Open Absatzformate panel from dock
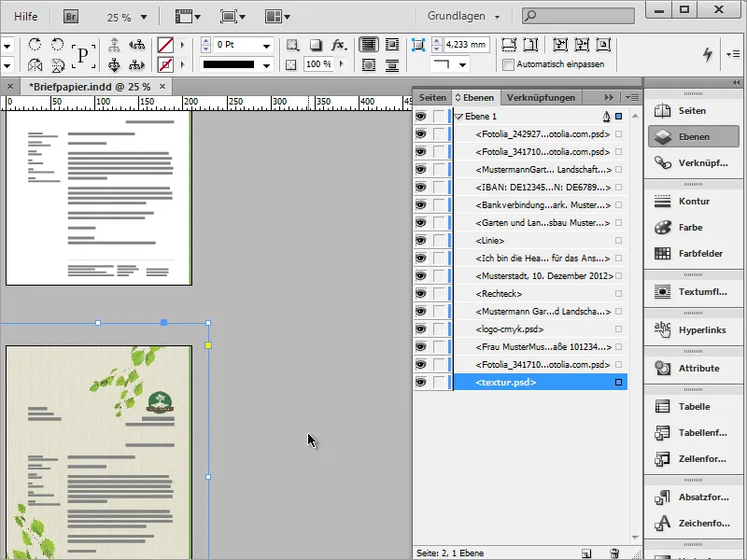Viewport: 747px width, 560px height. (693, 497)
